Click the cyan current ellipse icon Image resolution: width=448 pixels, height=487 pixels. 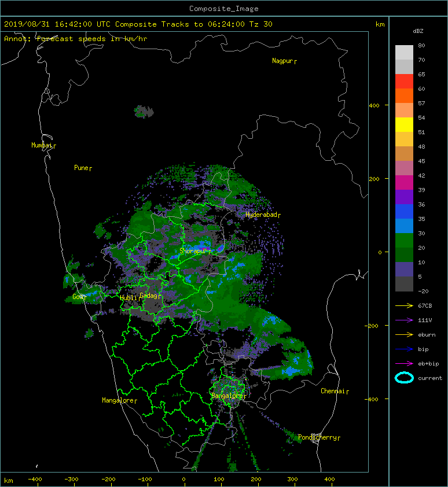tap(404, 378)
